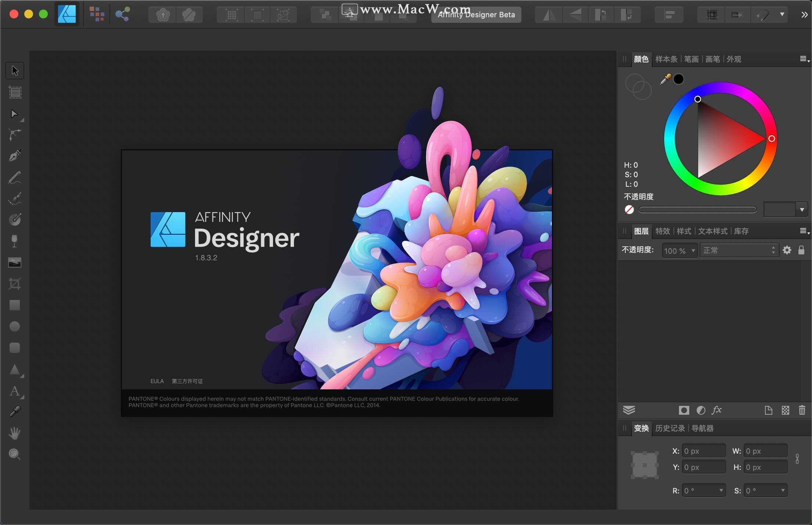
Task: Click the fx layer effects icon
Action: point(717,410)
